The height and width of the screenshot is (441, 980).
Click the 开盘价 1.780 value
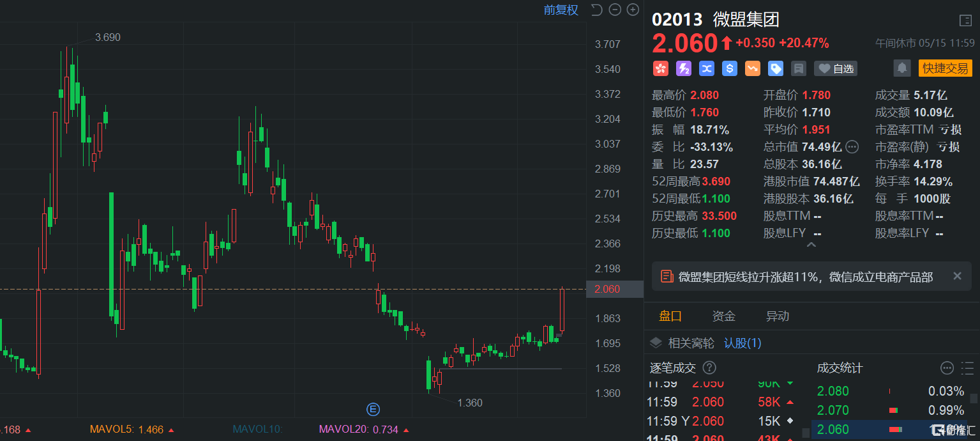(x=817, y=95)
